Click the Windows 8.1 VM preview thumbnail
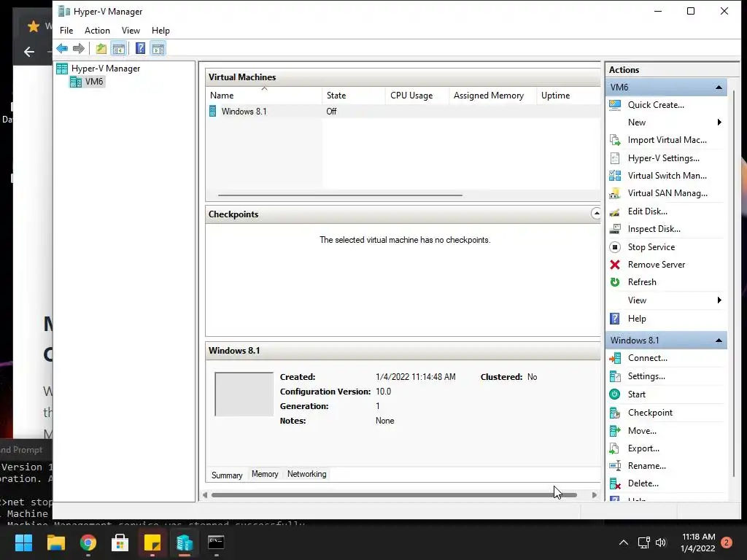 tap(244, 394)
